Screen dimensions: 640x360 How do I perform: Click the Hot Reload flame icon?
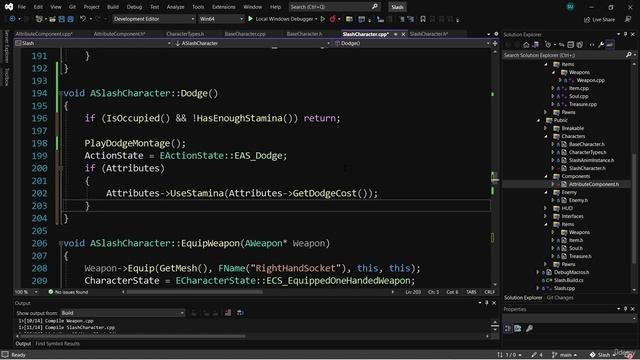point(333,19)
